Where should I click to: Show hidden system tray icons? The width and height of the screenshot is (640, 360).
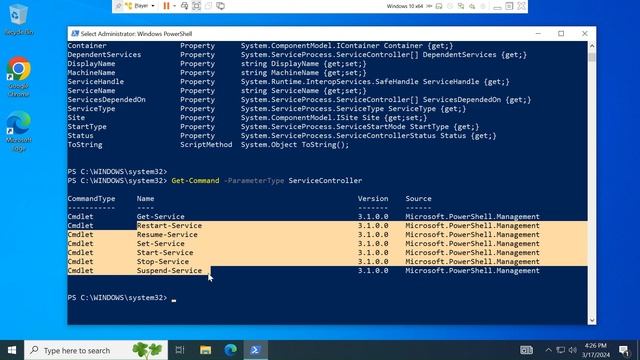[548, 350]
